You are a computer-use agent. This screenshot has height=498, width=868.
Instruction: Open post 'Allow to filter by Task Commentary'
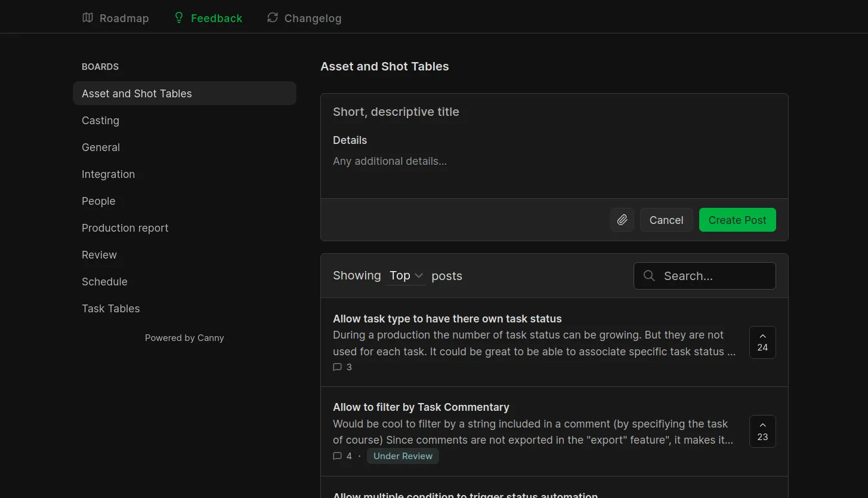pos(421,407)
